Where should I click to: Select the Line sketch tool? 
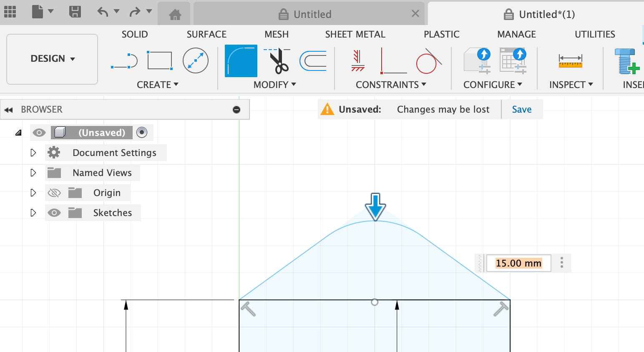(x=124, y=61)
